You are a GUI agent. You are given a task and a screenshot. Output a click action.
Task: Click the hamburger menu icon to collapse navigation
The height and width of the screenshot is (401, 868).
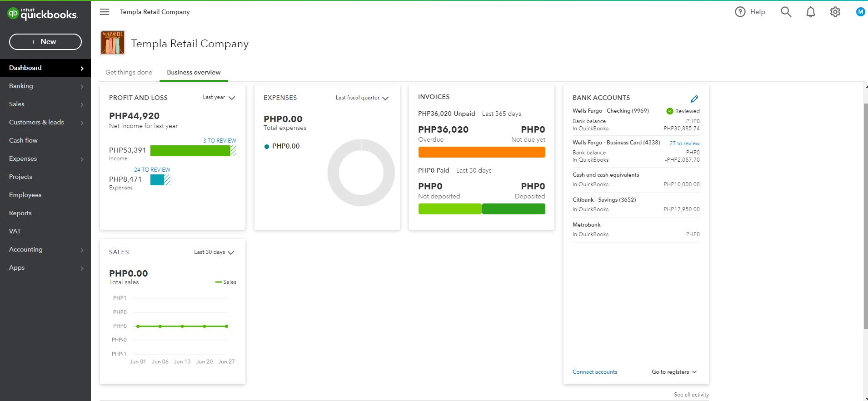click(x=105, y=12)
